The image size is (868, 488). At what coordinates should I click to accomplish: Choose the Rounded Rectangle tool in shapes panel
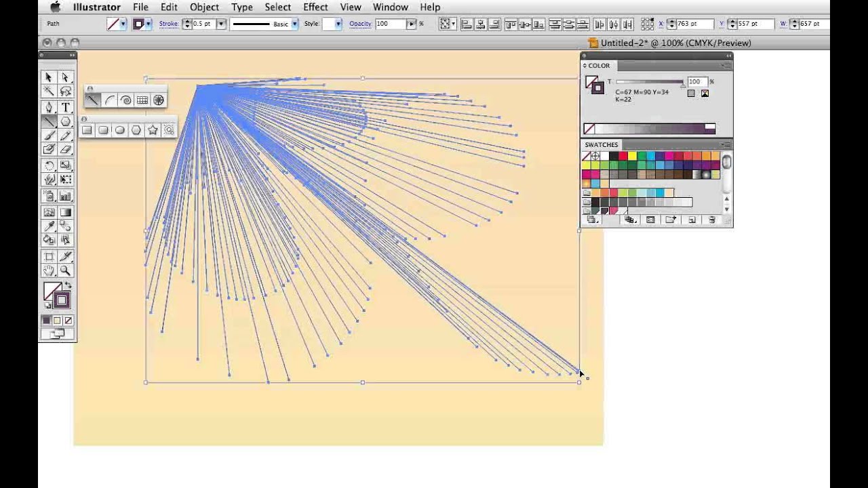tap(103, 130)
